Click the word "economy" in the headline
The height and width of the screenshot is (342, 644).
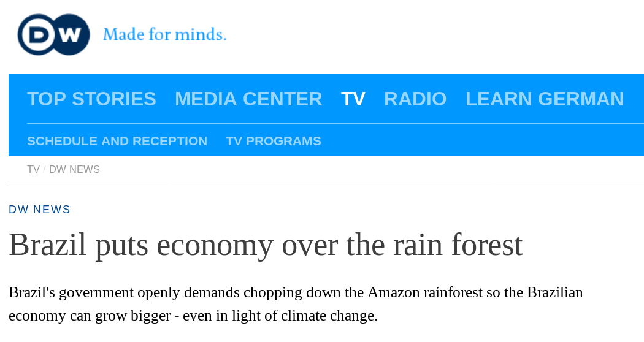pyautogui.click(x=215, y=245)
